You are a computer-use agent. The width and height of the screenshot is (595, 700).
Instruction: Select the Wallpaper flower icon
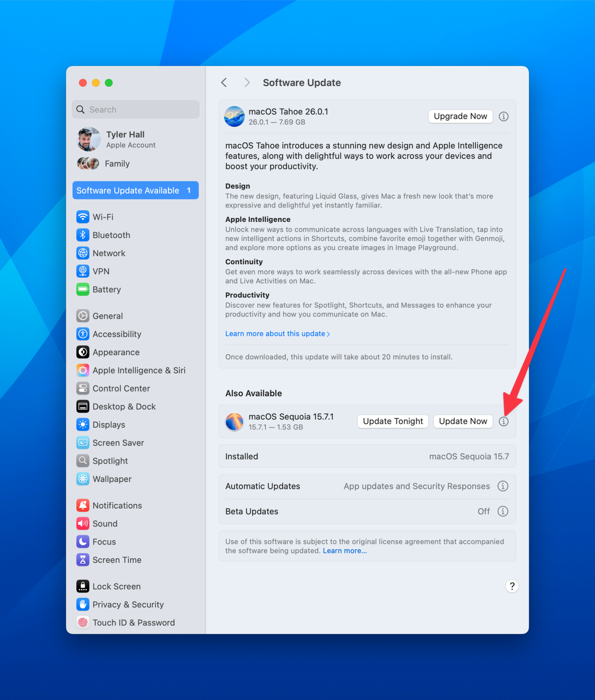point(83,479)
